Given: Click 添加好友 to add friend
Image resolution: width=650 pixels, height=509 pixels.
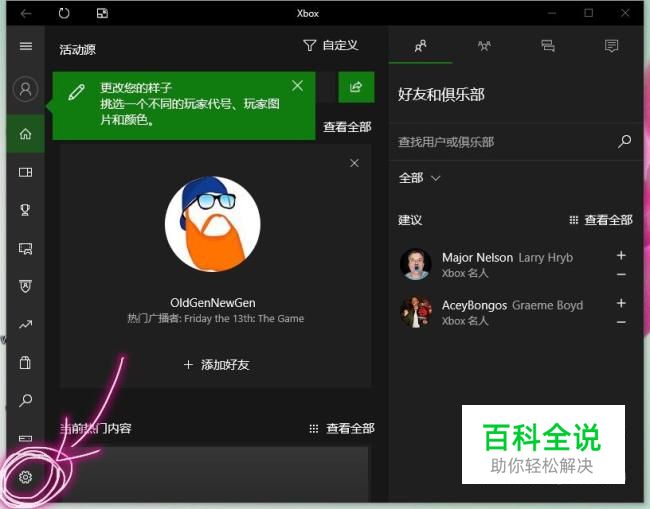Looking at the screenshot, I should 217,365.
